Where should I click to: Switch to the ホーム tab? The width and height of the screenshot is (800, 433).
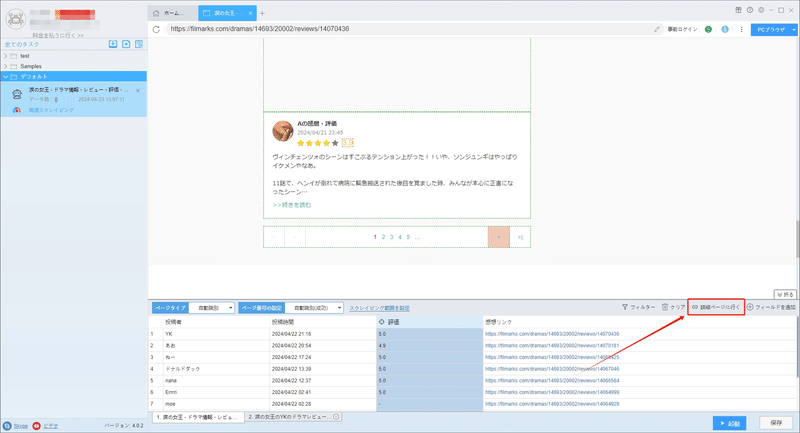(172, 13)
